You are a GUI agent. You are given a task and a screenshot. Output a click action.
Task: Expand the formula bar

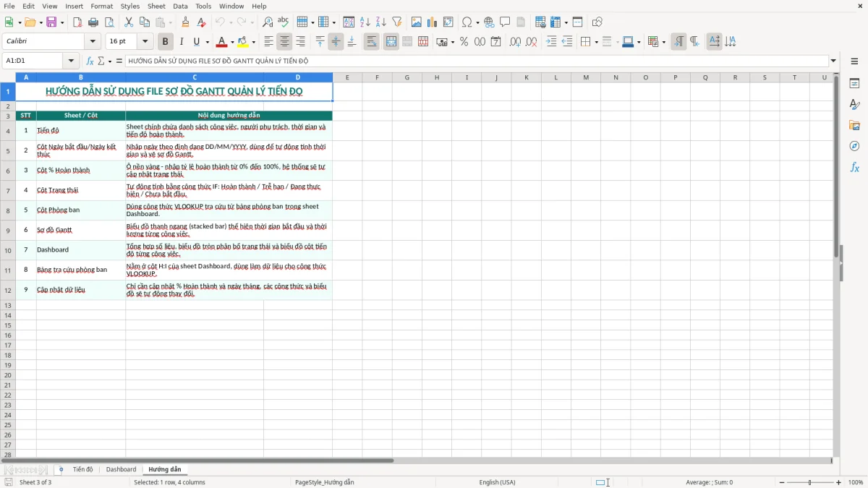click(833, 61)
